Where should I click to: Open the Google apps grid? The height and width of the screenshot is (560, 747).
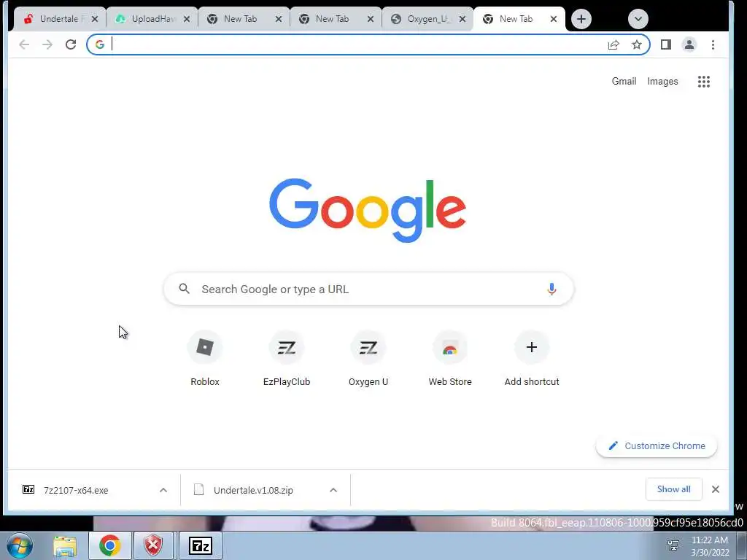704,82
